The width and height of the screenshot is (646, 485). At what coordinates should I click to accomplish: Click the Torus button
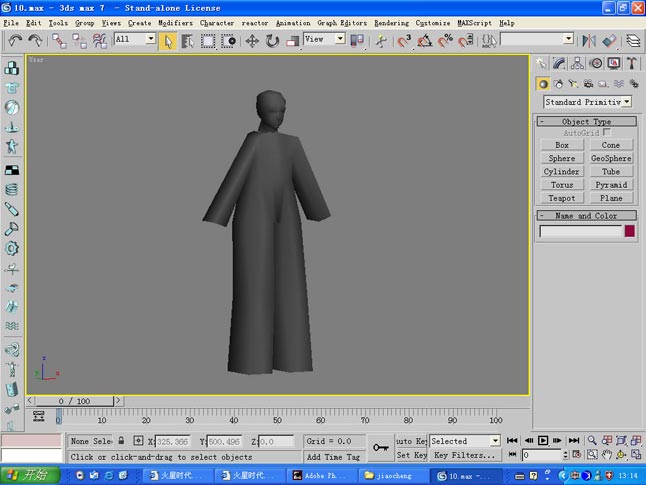[562, 185]
